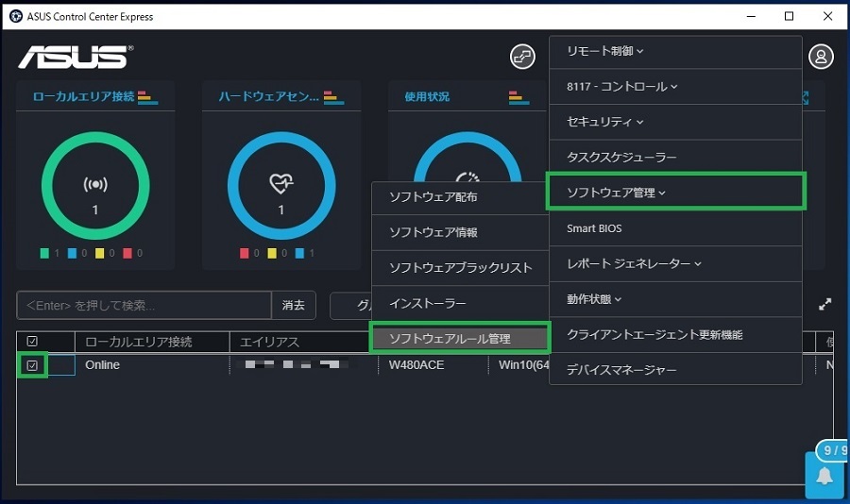Open the user account profile icon
The width and height of the screenshot is (850, 504).
pyautogui.click(x=821, y=57)
